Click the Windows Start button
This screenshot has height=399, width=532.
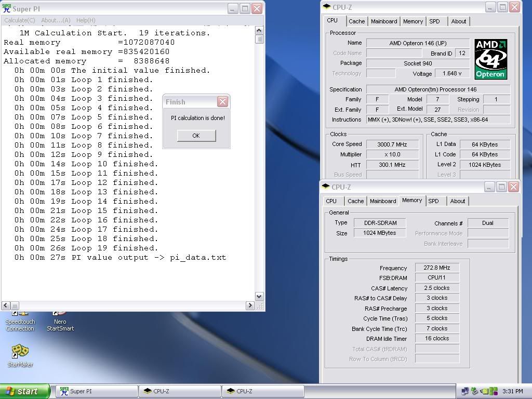[25, 391]
